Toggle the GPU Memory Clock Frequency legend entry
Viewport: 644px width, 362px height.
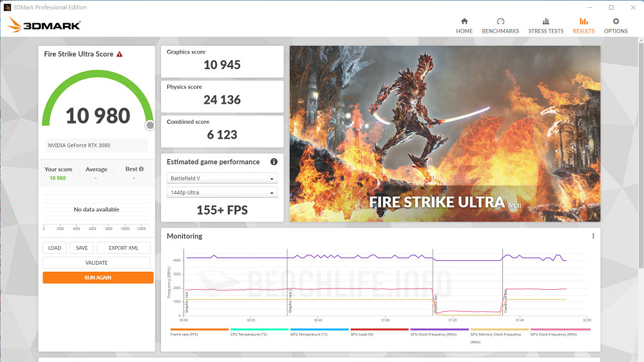point(499,336)
